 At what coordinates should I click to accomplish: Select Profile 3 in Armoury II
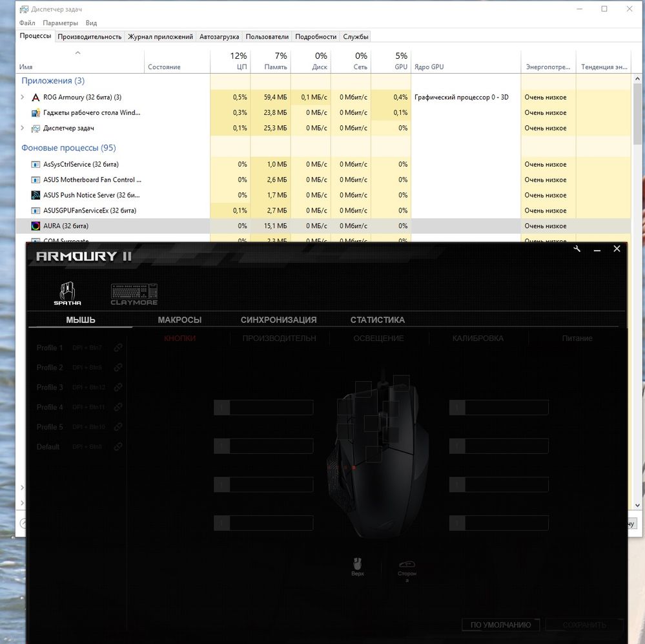point(50,387)
